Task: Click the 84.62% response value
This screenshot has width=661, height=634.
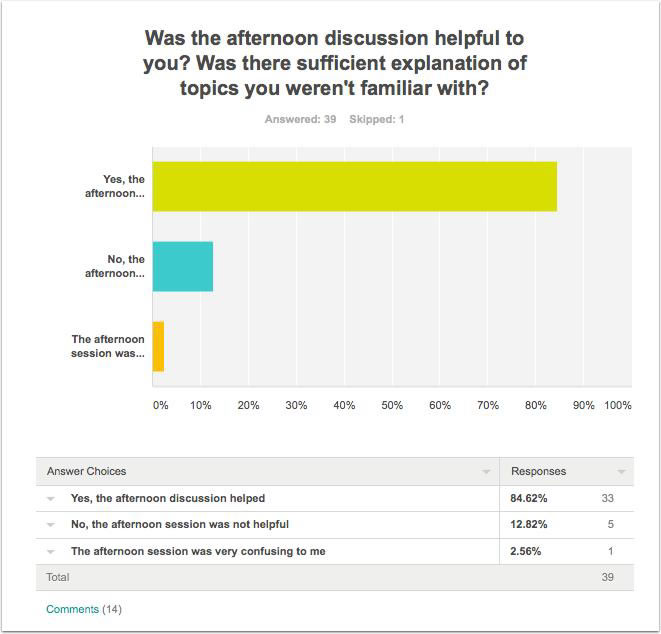Action: 529,498
